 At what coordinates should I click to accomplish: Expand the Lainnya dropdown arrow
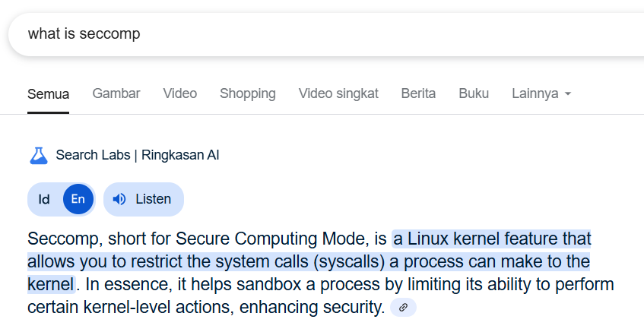click(x=567, y=94)
